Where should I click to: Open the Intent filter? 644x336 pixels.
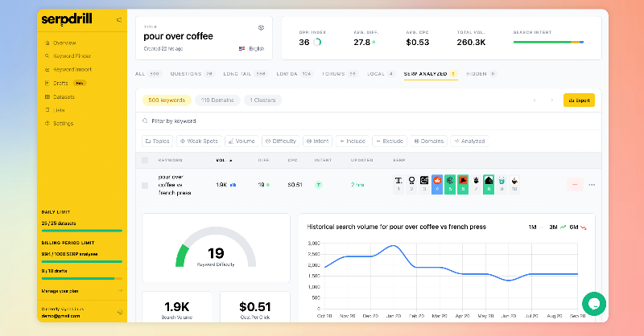tap(318, 141)
